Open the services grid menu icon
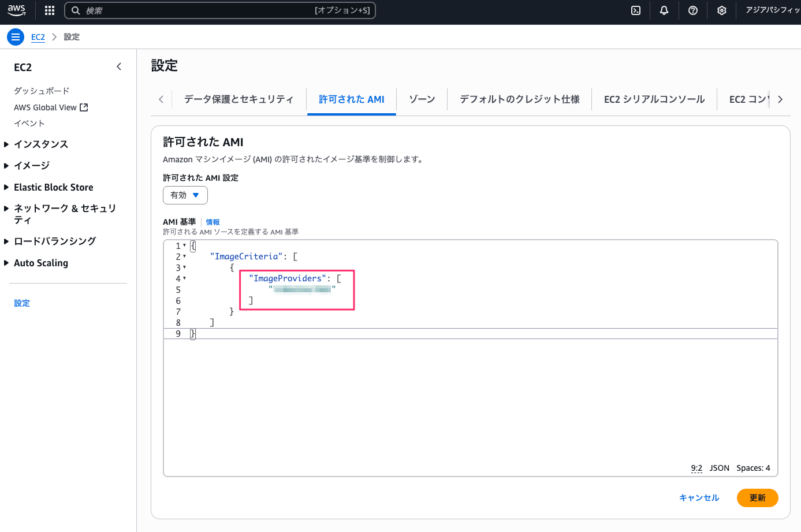Viewport: 801px width, 532px height. tap(50, 10)
